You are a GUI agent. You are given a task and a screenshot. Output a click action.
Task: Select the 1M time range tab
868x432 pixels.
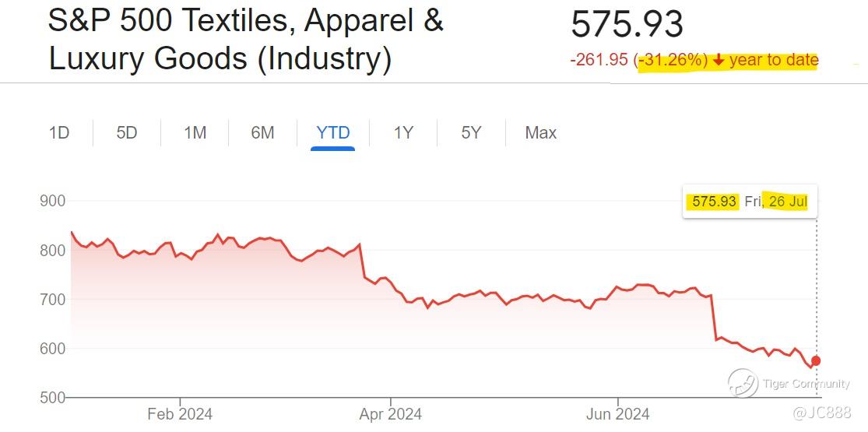(x=195, y=133)
